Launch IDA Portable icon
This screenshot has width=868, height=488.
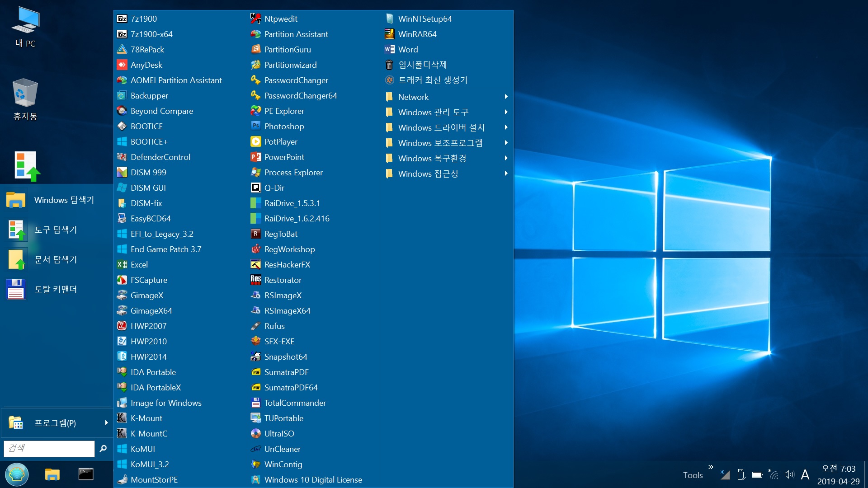pos(122,372)
